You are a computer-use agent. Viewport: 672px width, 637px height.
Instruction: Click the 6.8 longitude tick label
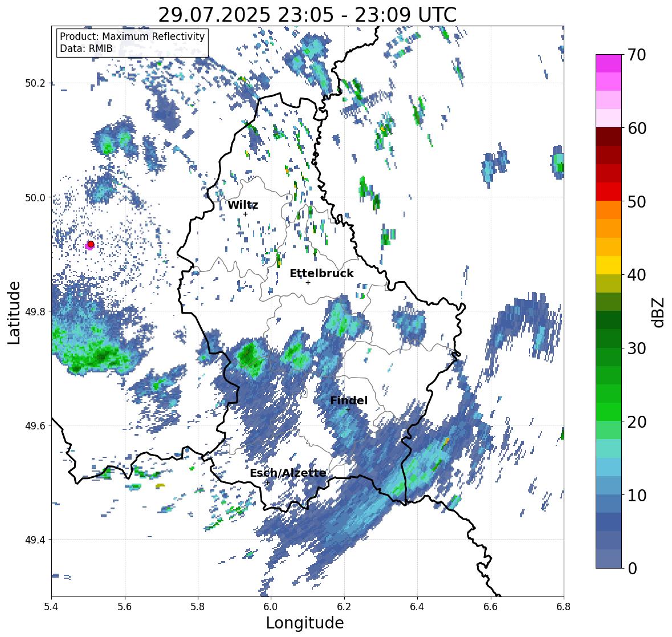coord(564,606)
